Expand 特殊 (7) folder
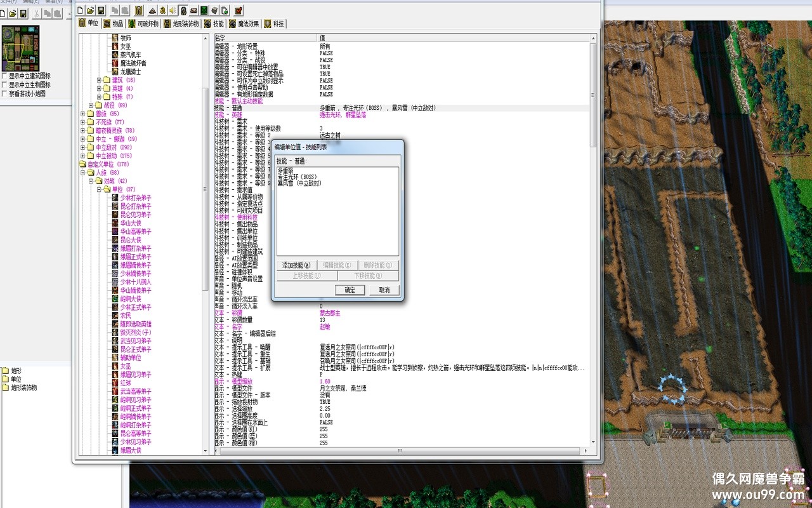 coord(99,97)
